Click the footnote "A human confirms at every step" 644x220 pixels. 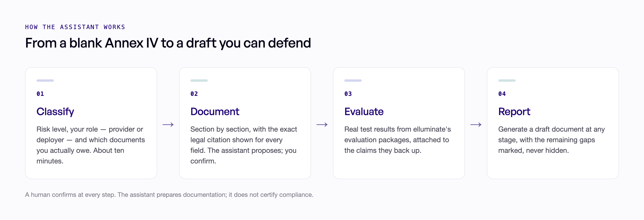click(169, 194)
